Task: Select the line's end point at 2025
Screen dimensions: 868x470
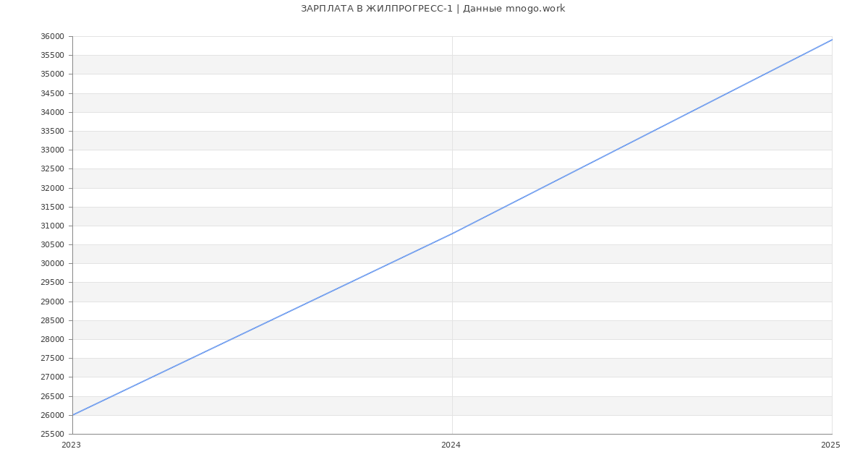Action: 832,40
